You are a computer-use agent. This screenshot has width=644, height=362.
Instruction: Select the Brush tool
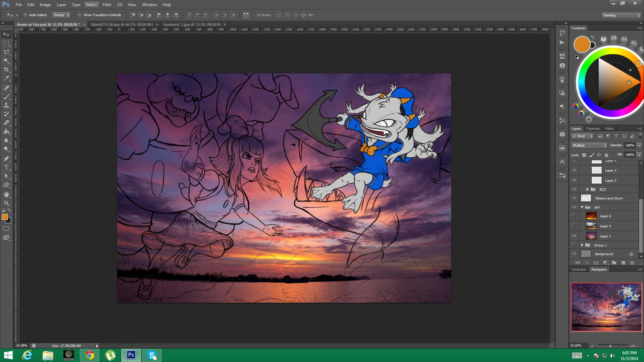6,97
